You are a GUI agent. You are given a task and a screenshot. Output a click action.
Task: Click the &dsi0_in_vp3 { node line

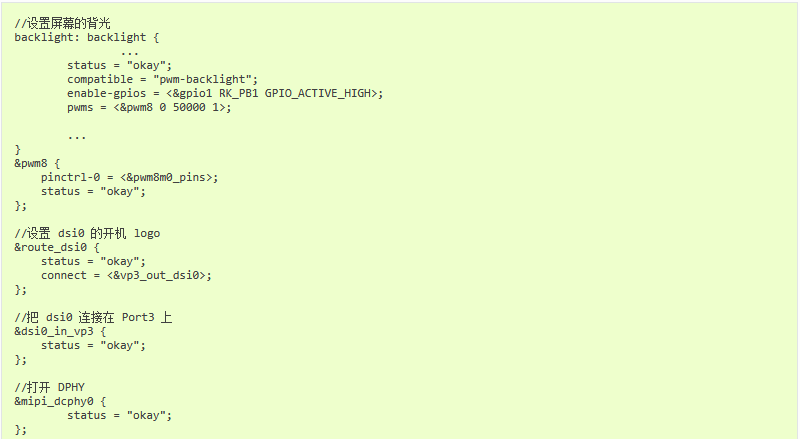(x=60, y=331)
